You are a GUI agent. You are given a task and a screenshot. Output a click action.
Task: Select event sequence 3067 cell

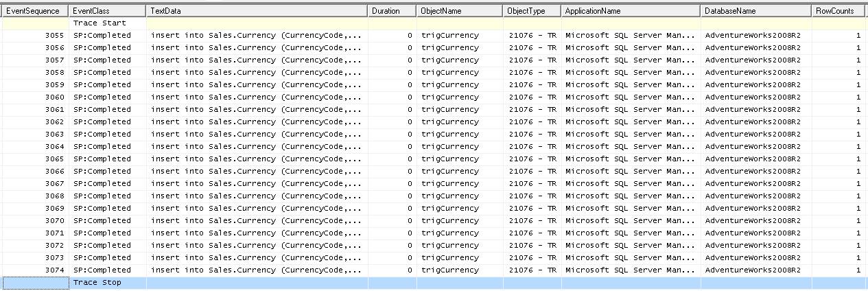pos(34,184)
